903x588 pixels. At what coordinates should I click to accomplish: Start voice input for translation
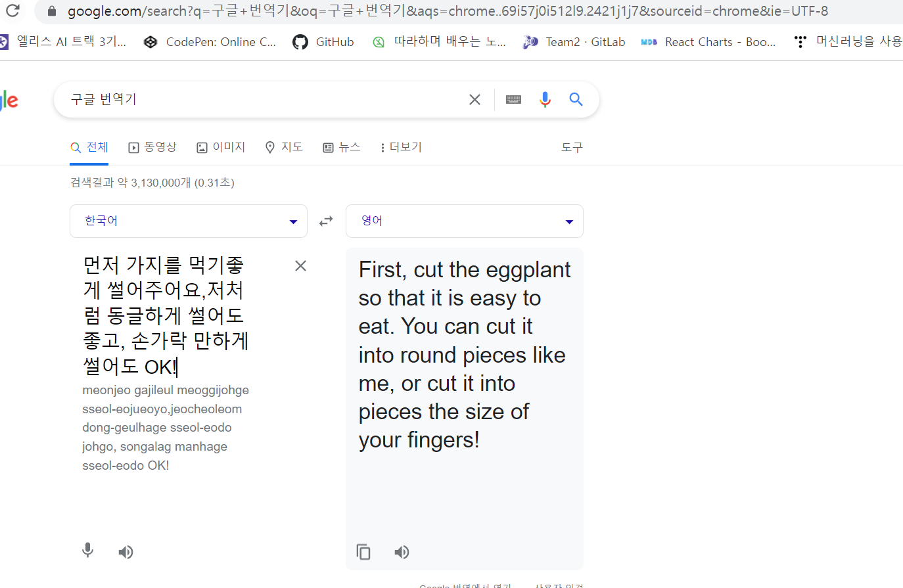(x=87, y=551)
